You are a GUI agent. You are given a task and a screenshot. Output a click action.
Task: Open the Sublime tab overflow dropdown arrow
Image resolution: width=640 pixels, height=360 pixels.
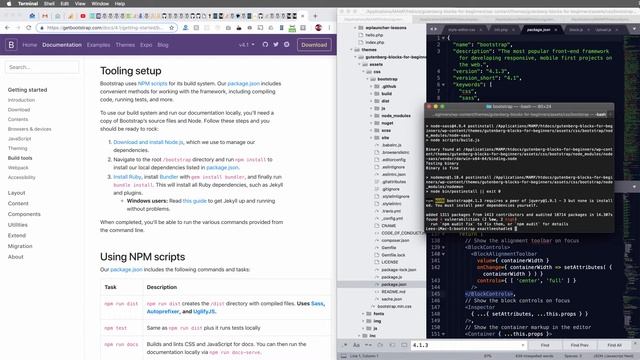[634, 29]
